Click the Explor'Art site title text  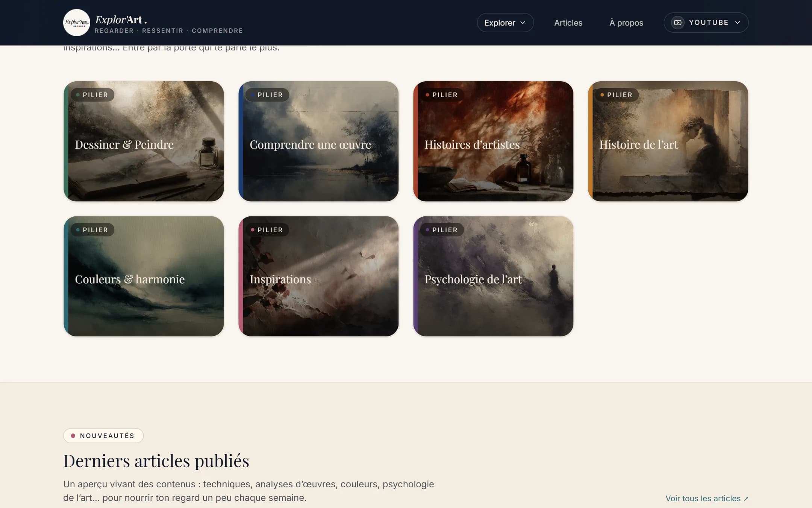click(121, 20)
